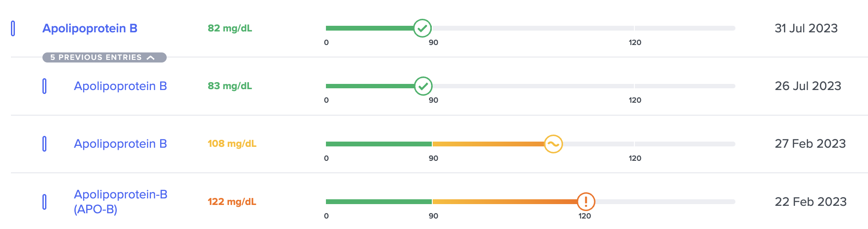Screen dimensions: 868x229
Task: Click the 82 mg/dL result value
Action: 230,28
